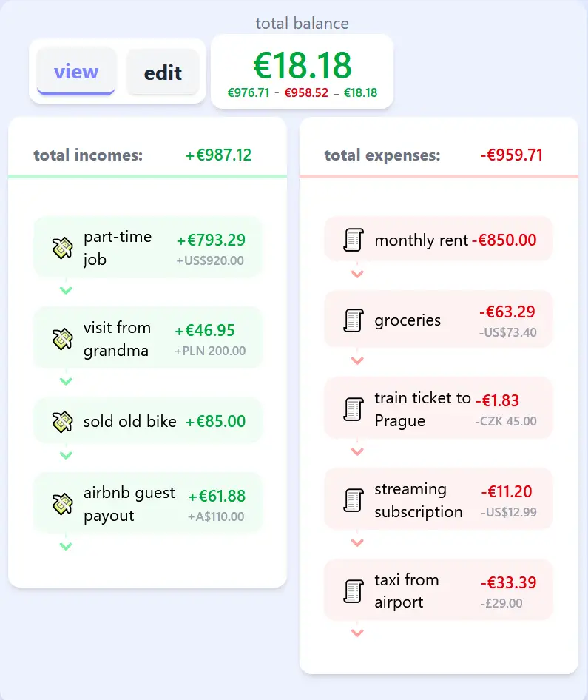588x700 pixels.
Task: Expand chevron below groceries expense
Action: (x=357, y=360)
